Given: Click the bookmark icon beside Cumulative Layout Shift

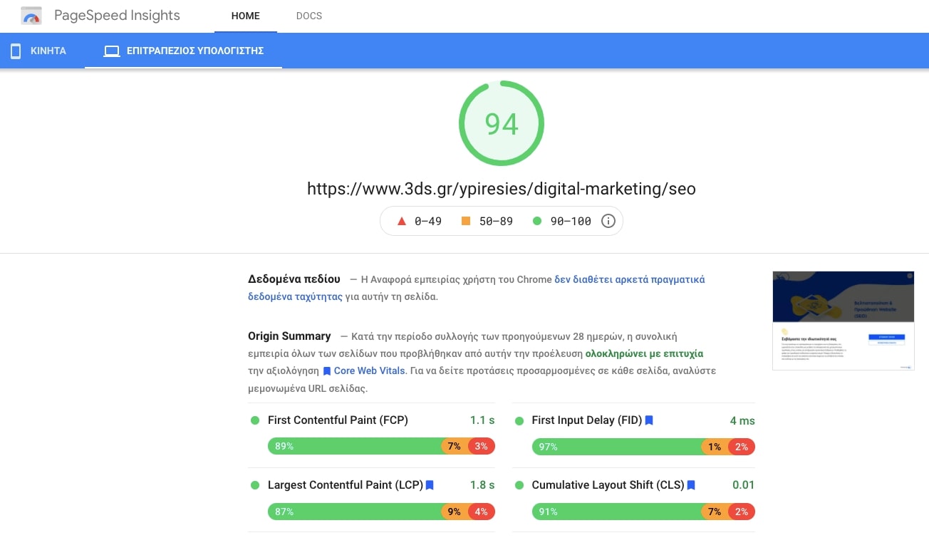Looking at the screenshot, I should click(691, 485).
